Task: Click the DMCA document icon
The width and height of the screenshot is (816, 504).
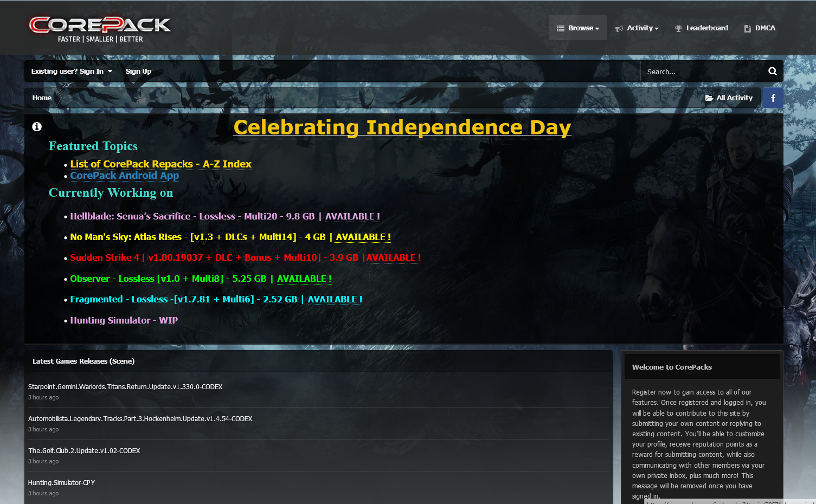Action: tap(748, 29)
